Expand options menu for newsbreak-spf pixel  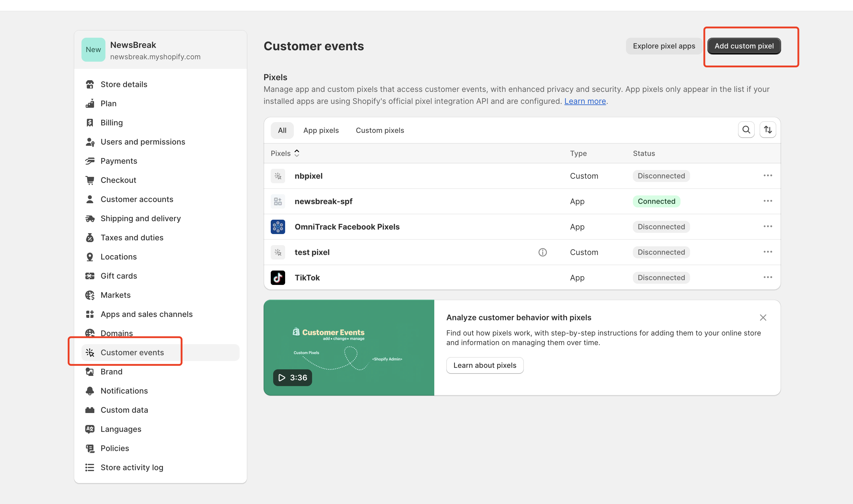pyautogui.click(x=767, y=201)
